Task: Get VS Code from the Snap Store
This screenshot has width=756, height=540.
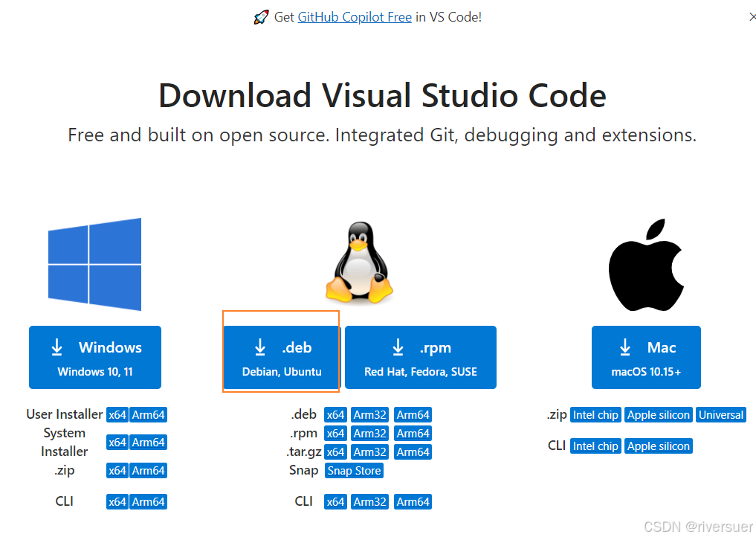Action: [x=353, y=470]
